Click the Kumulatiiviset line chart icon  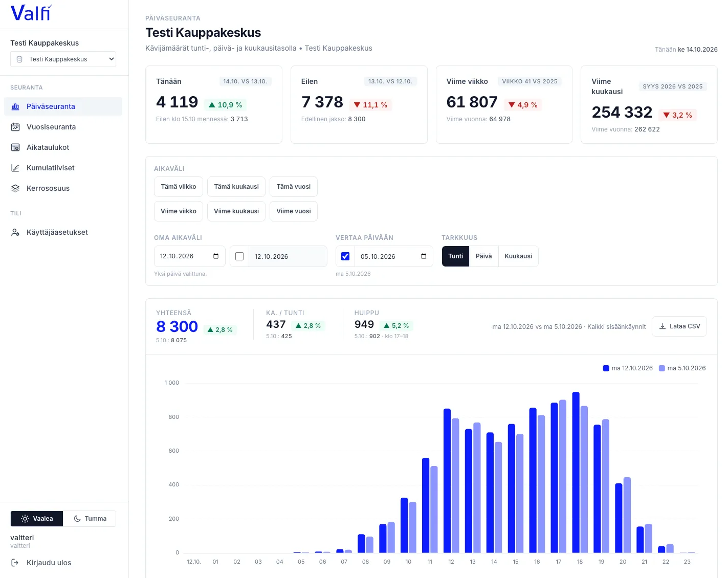pos(15,168)
